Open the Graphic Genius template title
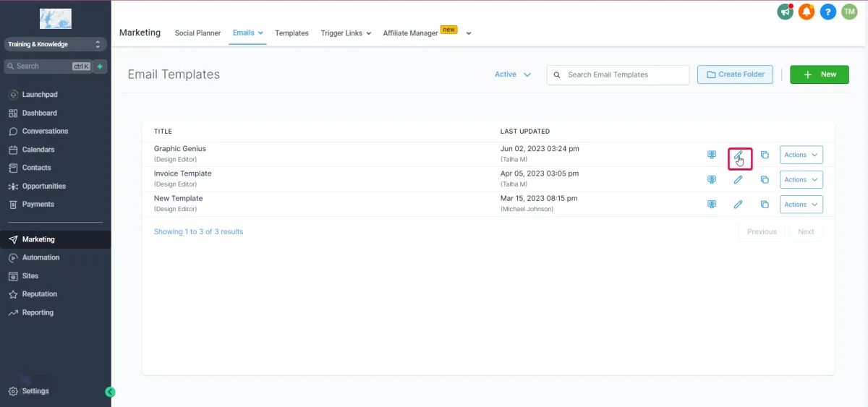The width and height of the screenshot is (868, 407). pos(180,149)
